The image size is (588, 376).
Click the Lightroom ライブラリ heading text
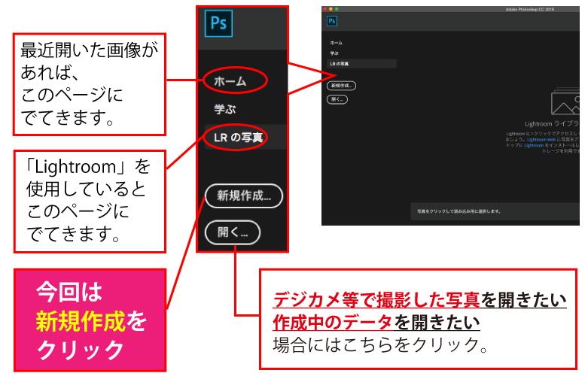(x=552, y=123)
